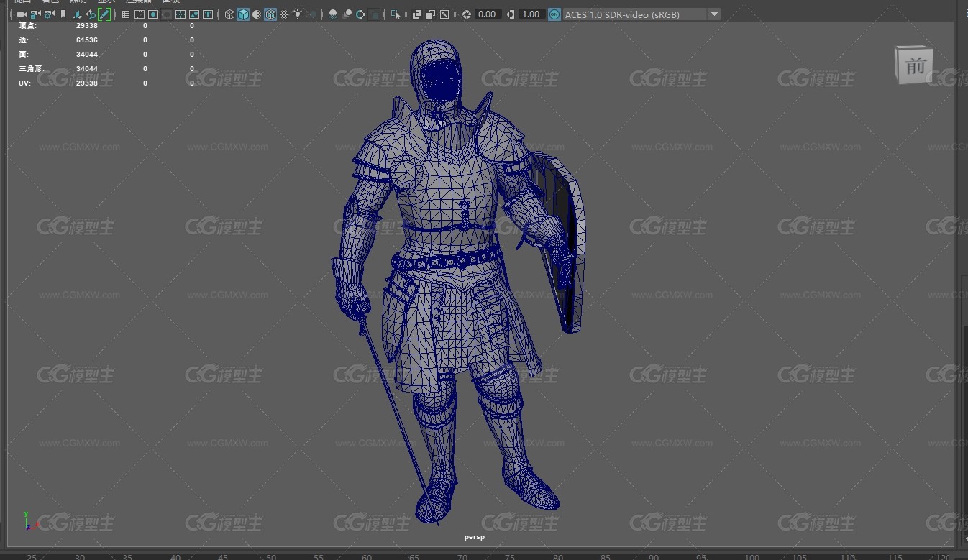Click the Screen Space Ambient Occlusion icon

[333, 14]
